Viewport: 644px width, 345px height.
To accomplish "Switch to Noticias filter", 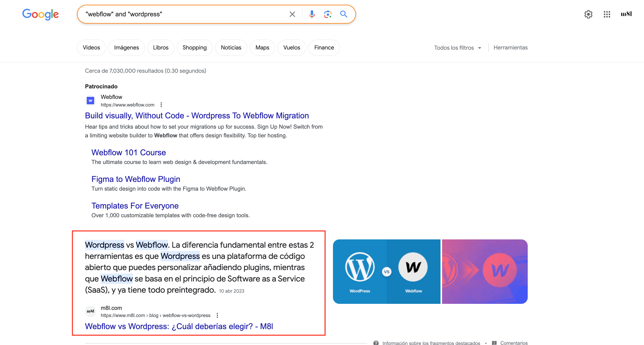I will click(231, 47).
